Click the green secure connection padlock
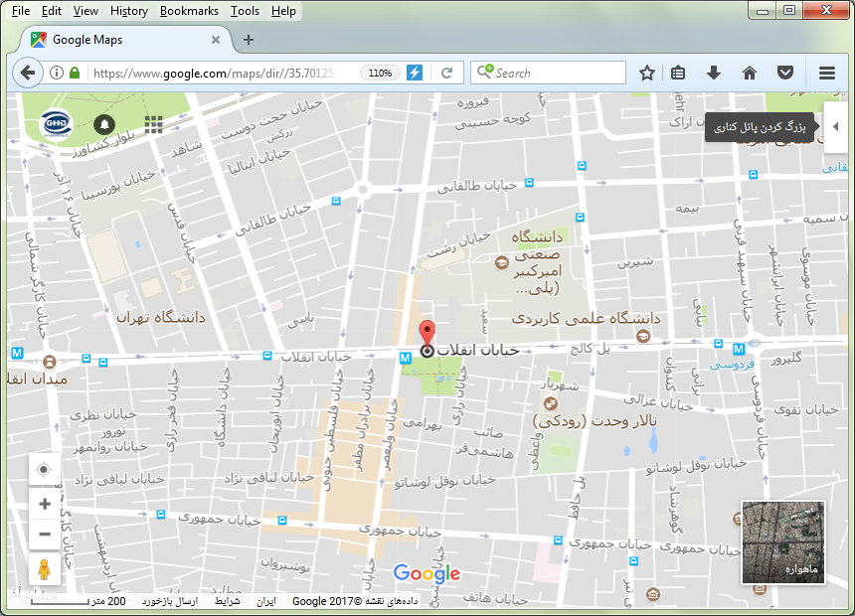Viewport: 855px width, 616px height. click(x=75, y=73)
